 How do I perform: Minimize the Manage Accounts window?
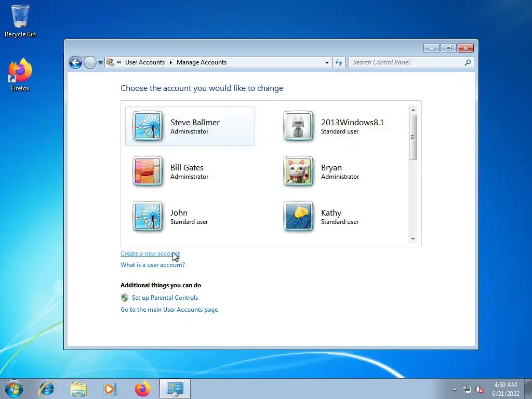[432, 48]
